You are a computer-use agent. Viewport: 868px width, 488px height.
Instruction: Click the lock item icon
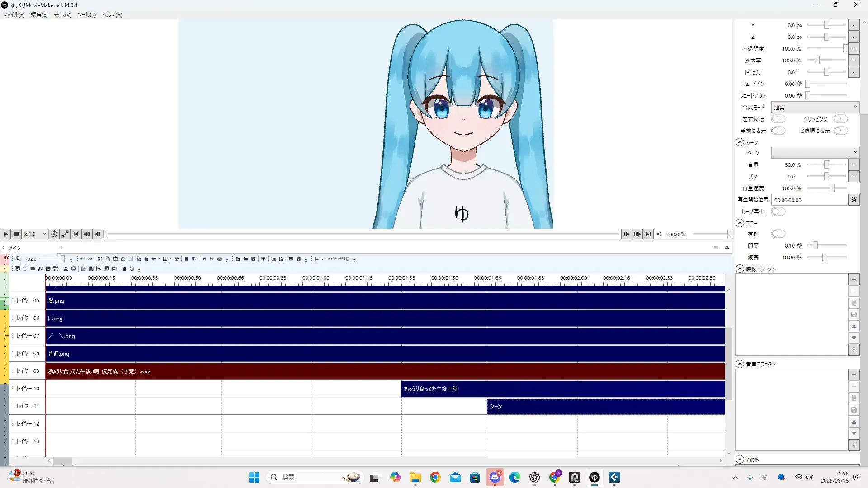(146, 259)
